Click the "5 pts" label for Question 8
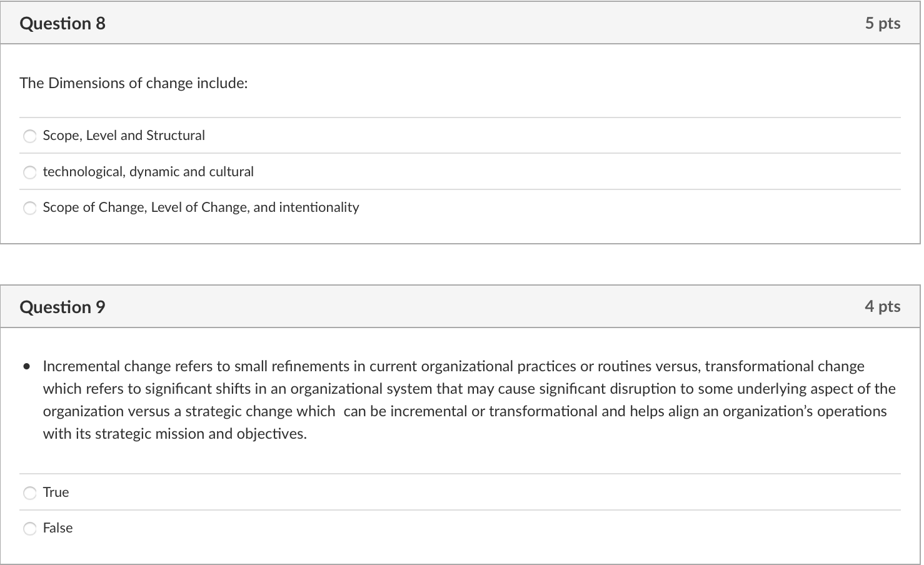Viewport: 924px width, 565px height. 883,22
